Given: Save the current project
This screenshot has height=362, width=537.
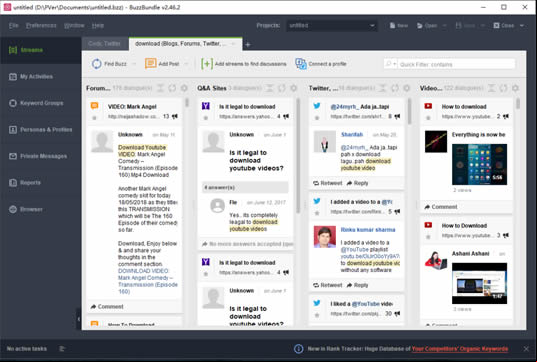Looking at the screenshot, I should (465, 26).
